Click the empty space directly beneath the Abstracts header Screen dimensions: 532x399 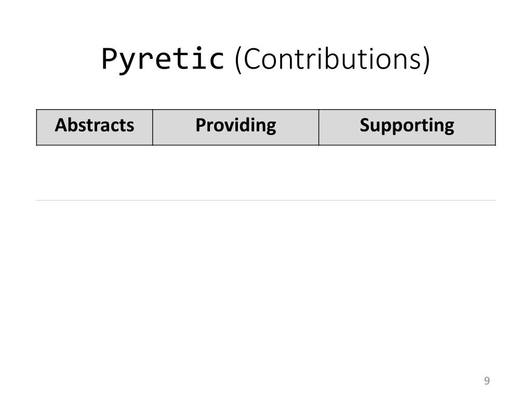coord(95,172)
